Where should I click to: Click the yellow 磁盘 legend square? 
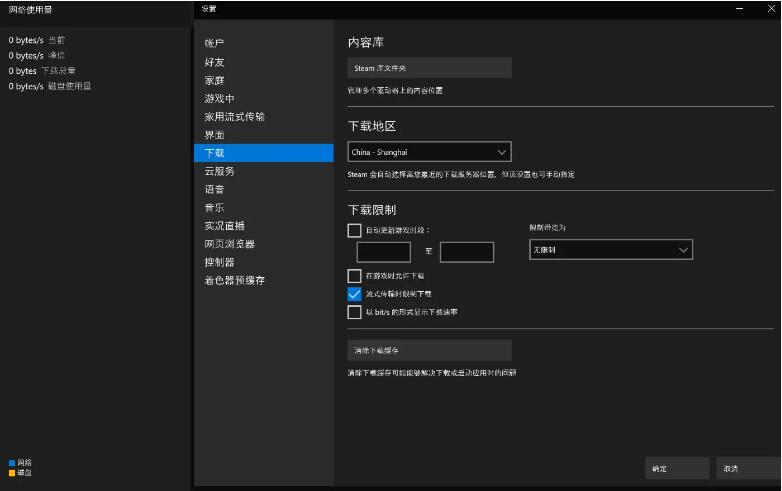pyautogui.click(x=12, y=472)
